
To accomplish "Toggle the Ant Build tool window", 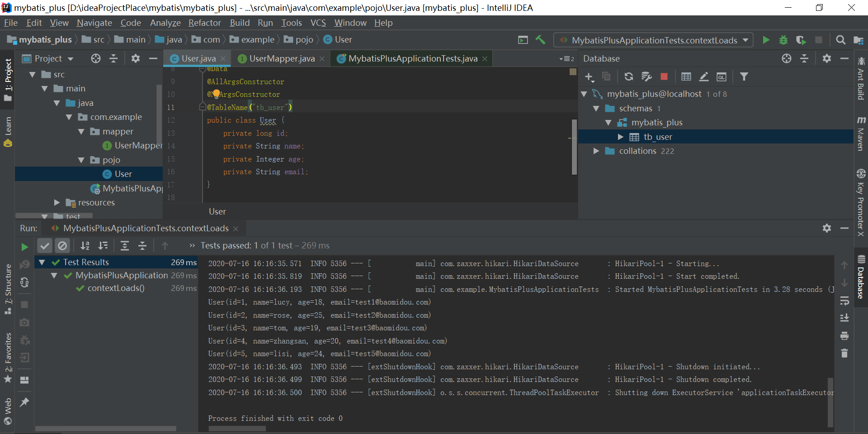I will point(861,79).
